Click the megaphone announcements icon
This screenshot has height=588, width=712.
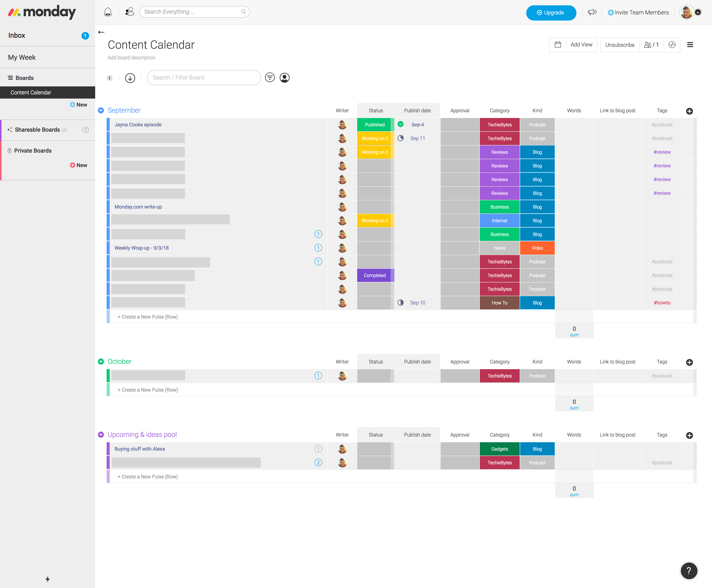pos(592,12)
